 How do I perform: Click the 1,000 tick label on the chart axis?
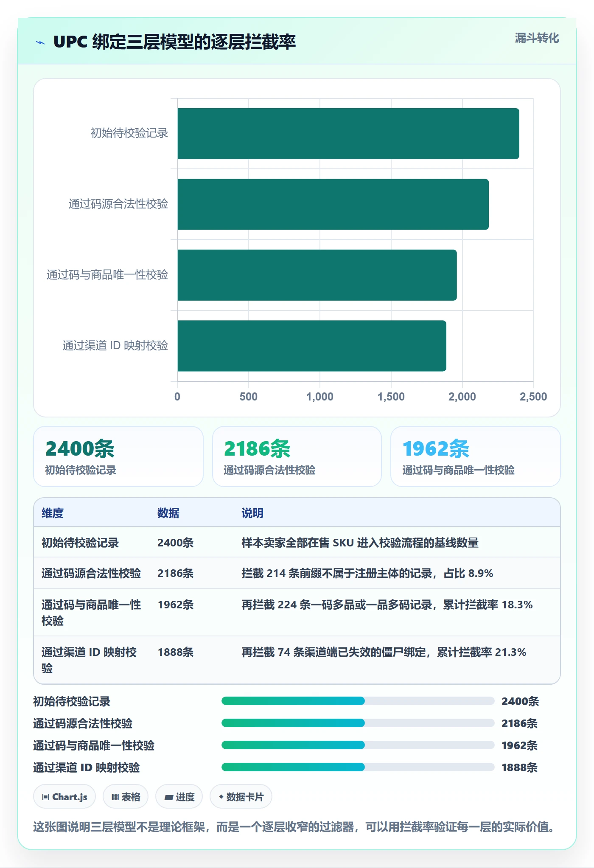click(320, 397)
